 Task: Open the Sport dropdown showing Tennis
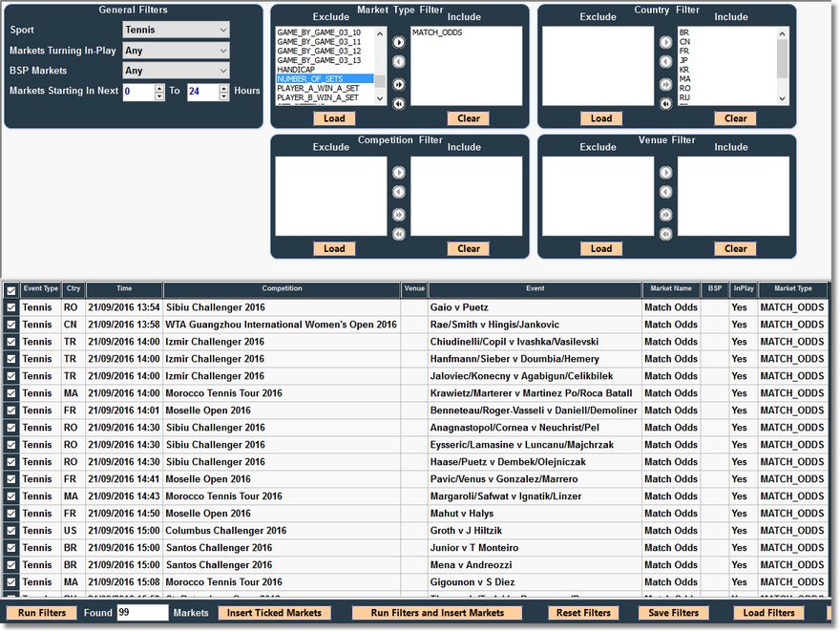click(x=176, y=30)
